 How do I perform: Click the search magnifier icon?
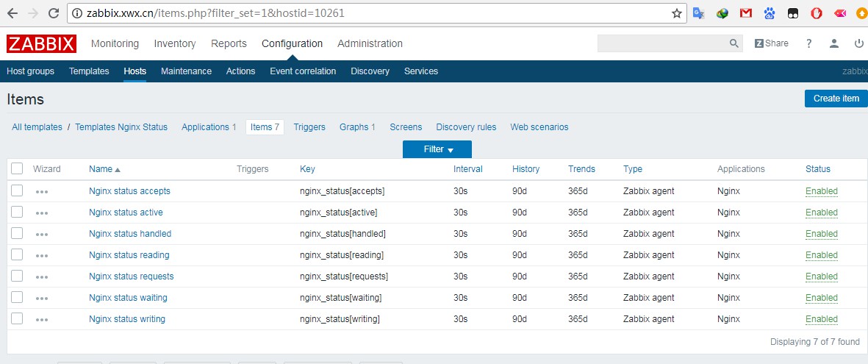coord(734,44)
